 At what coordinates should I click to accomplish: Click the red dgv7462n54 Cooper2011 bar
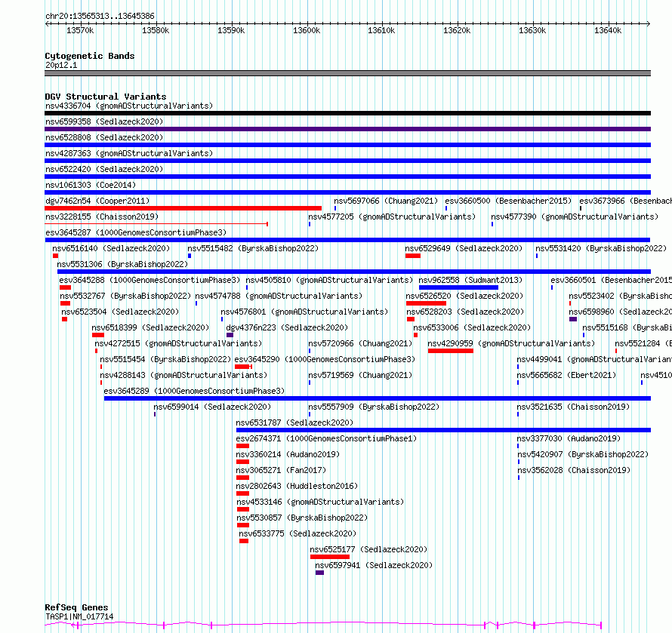point(183,208)
